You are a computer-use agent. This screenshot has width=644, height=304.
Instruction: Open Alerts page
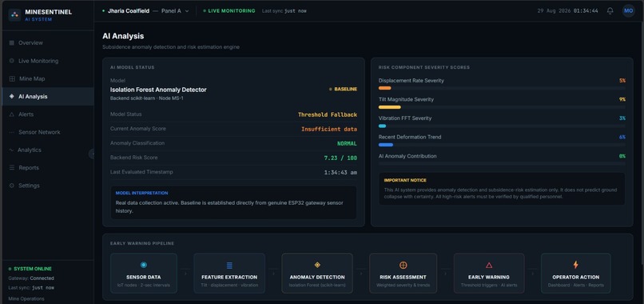coord(48,114)
